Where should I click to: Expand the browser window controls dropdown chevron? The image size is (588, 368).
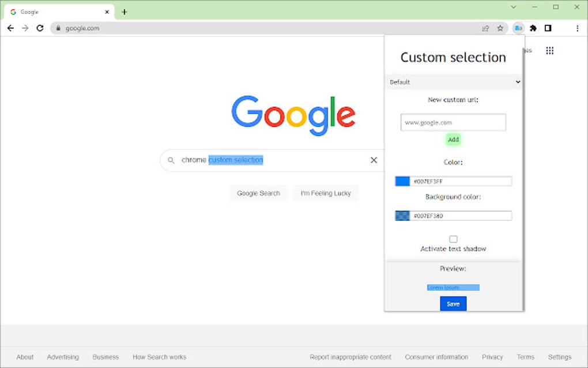pyautogui.click(x=513, y=7)
